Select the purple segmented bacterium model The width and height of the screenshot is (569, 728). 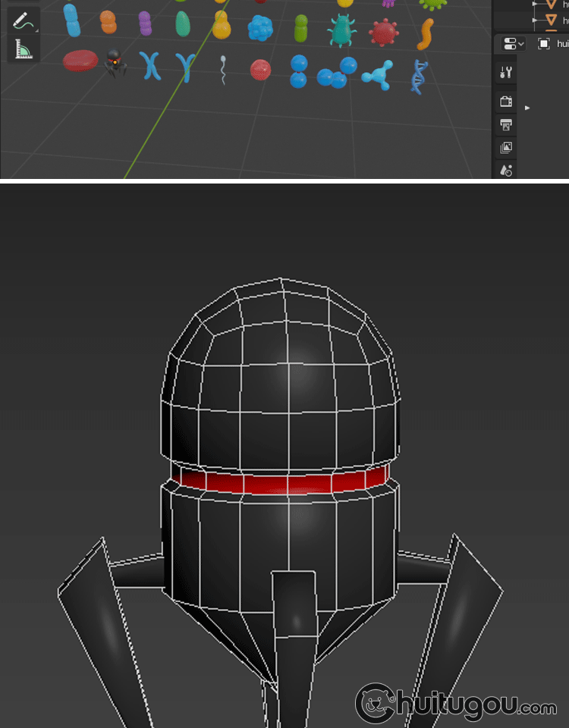[x=146, y=24]
